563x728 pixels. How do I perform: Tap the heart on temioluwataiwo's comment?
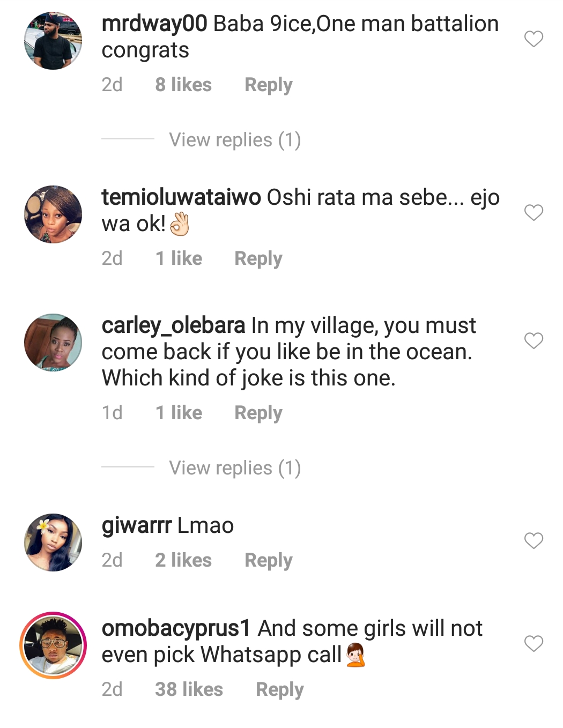[534, 212]
